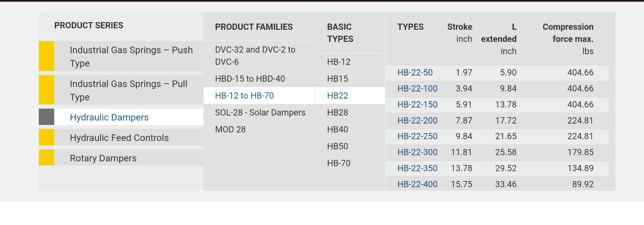Image resolution: width=644 pixels, height=225 pixels.
Task: Select Industrial Gas Springs – Pull Type series
Action: tap(128, 90)
